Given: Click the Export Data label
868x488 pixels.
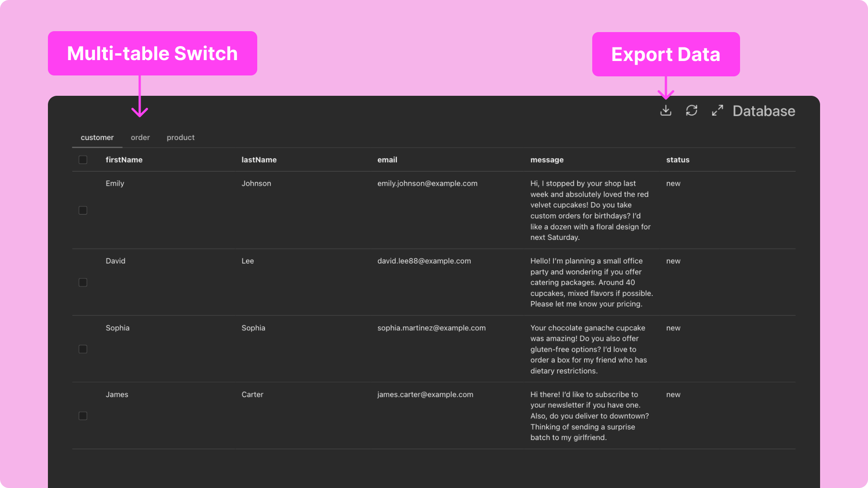Looking at the screenshot, I should [x=665, y=54].
